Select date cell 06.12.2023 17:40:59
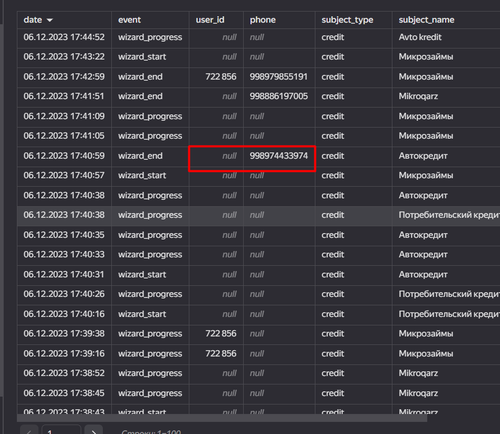The image size is (500, 434). click(x=64, y=156)
